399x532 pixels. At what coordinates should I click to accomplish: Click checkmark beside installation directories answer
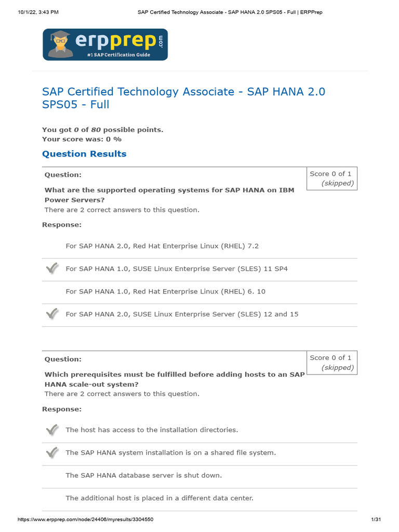pyautogui.click(x=52, y=430)
